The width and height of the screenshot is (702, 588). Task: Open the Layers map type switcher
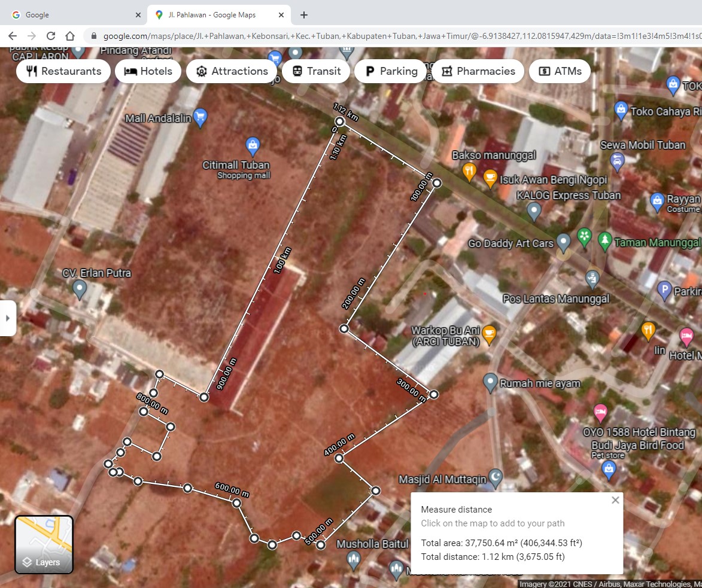(44, 544)
